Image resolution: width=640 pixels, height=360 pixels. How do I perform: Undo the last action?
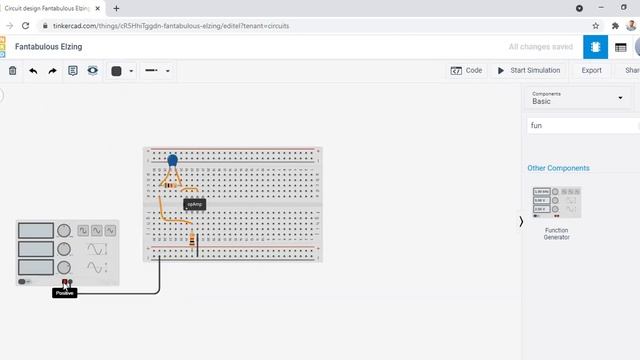(33, 71)
